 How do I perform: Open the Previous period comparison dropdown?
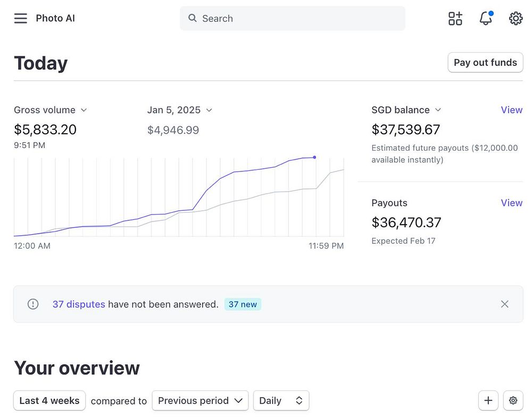(200, 400)
